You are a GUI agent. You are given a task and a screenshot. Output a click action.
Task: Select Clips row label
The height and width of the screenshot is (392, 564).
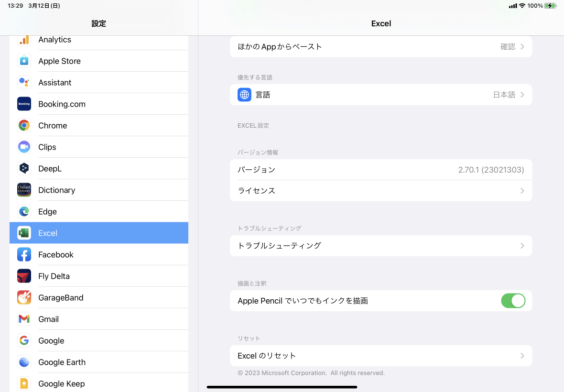(x=47, y=147)
